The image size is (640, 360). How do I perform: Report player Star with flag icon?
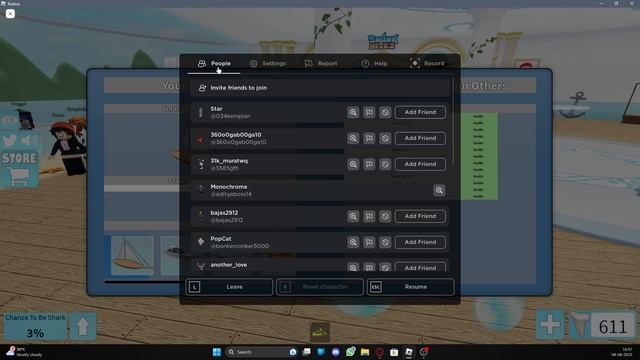(x=369, y=112)
